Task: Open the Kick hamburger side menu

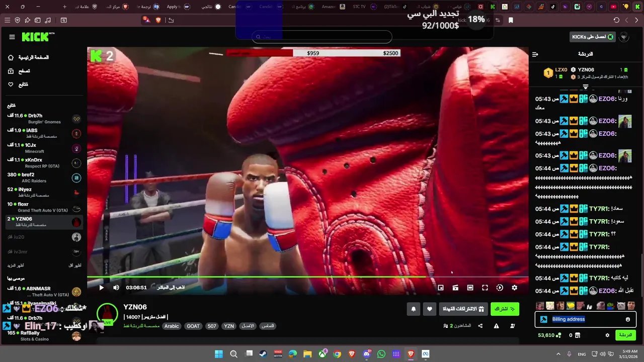Action: [x=12, y=37]
